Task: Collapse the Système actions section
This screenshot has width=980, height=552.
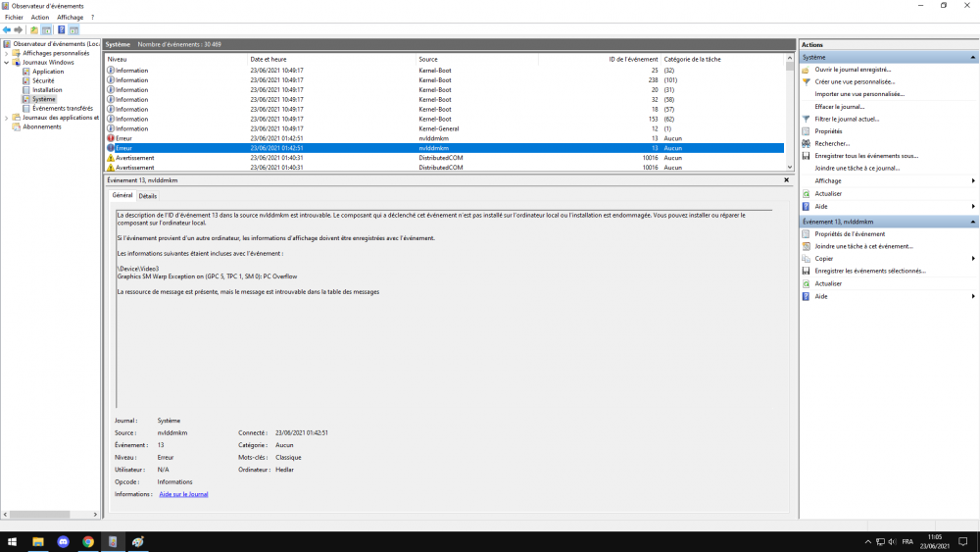Action: coord(973,58)
